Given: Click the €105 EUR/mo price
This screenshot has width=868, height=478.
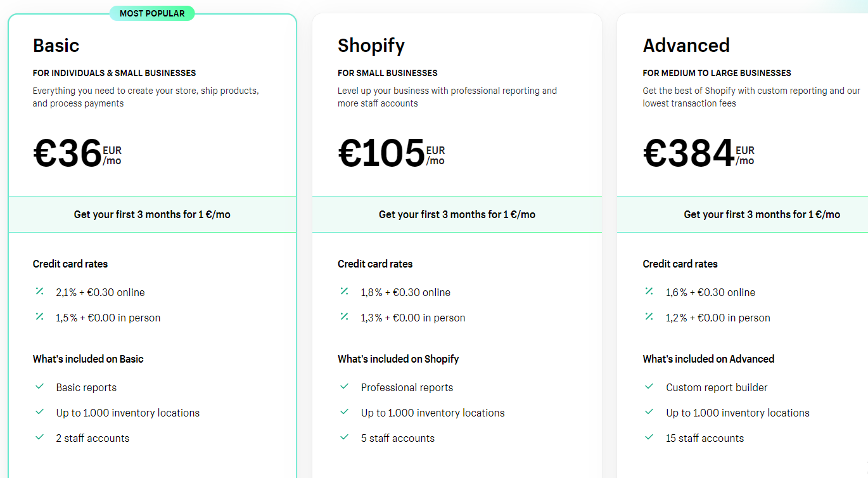Looking at the screenshot, I should click(x=391, y=154).
